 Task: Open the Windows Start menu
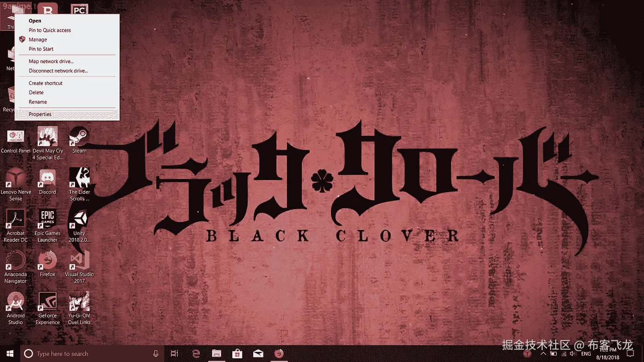[x=10, y=354]
